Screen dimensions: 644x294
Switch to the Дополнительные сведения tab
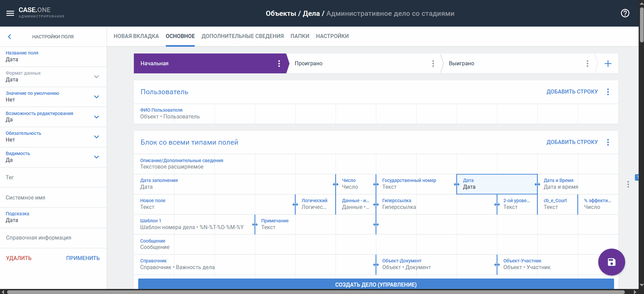pyautogui.click(x=242, y=36)
